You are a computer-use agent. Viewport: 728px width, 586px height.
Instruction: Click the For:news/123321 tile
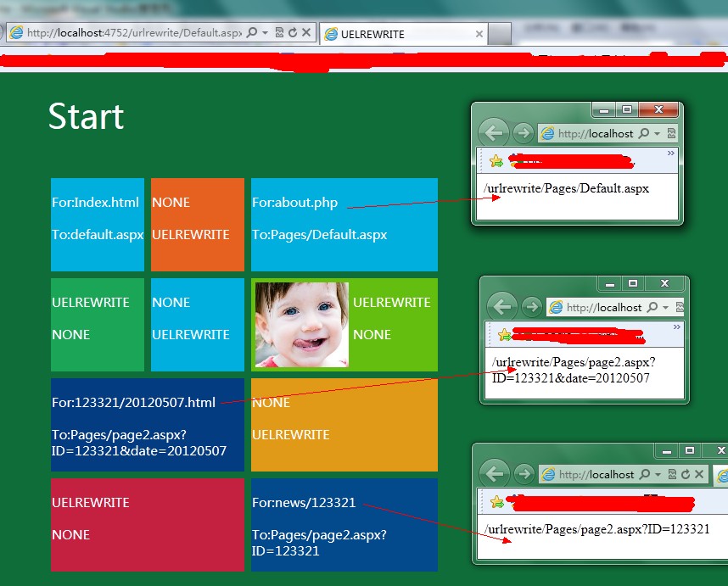pyautogui.click(x=344, y=524)
